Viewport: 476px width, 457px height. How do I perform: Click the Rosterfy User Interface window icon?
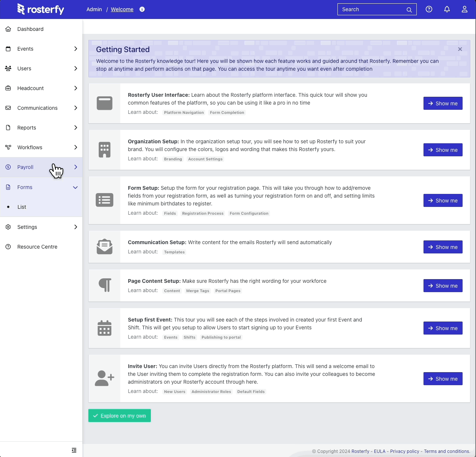pyautogui.click(x=105, y=103)
